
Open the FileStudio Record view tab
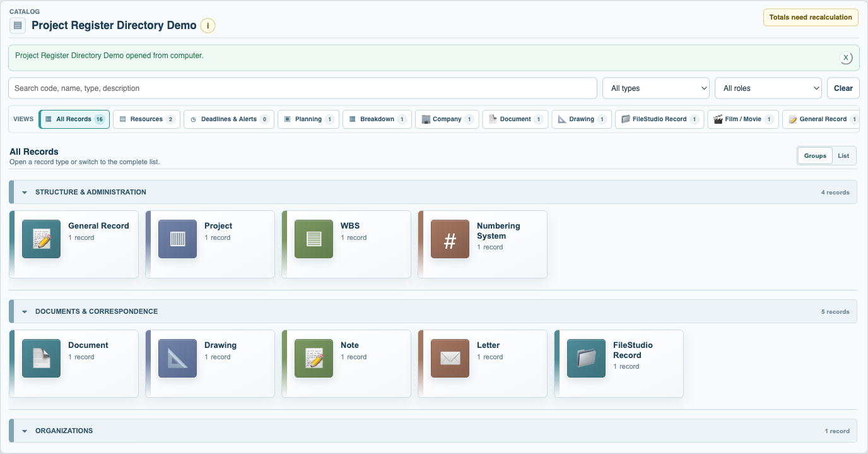(x=660, y=119)
